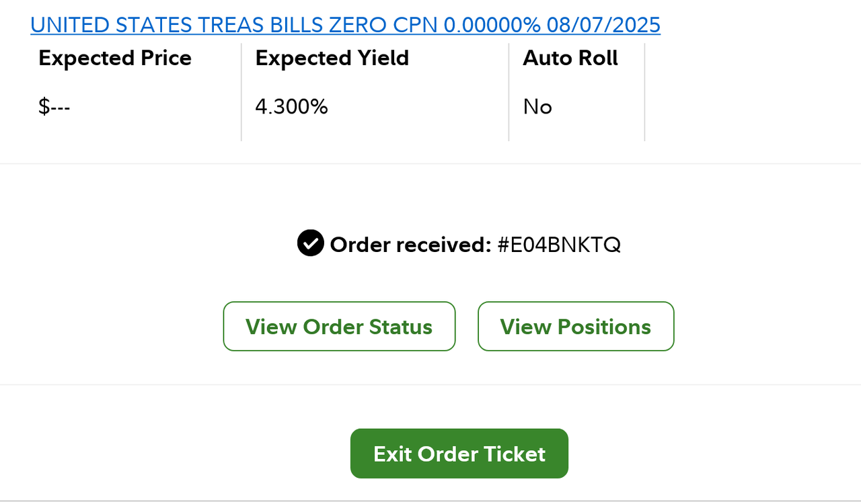The width and height of the screenshot is (861, 504).
Task: Click the ZERO CPN text in the title link
Action: 383,25
